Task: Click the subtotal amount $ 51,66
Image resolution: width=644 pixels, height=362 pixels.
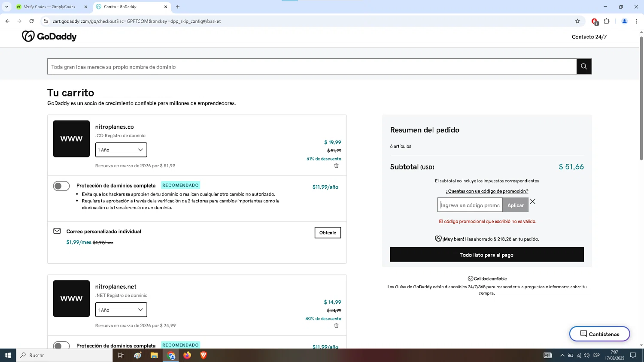Action: (571, 167)
